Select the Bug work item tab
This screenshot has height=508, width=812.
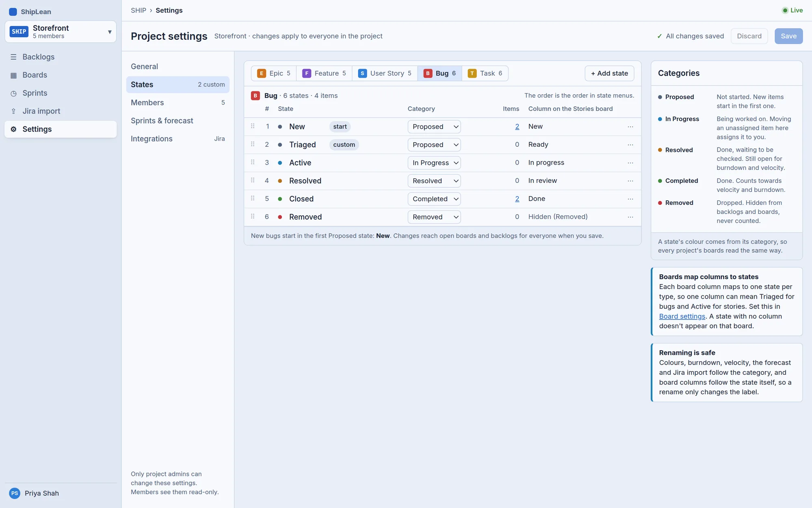click(x=440, y=73)
